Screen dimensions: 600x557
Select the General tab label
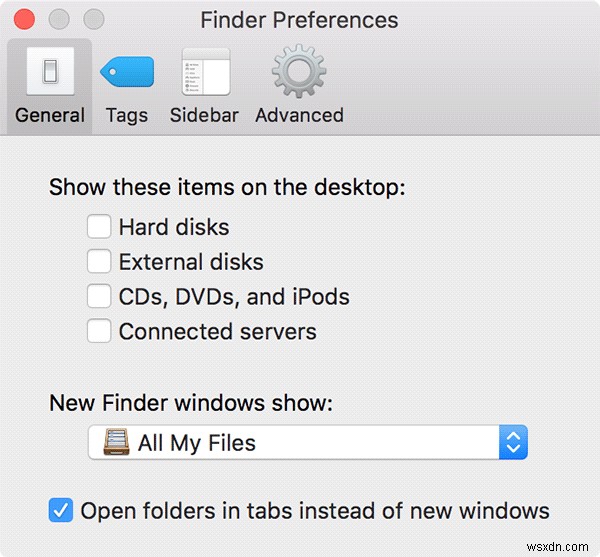pos(49,115)
